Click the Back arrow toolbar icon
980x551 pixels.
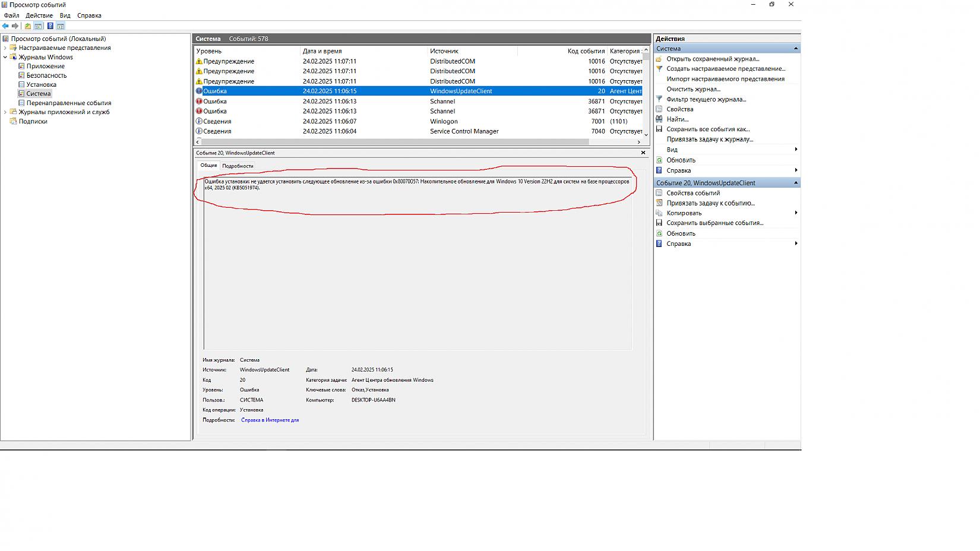point(5,26)
